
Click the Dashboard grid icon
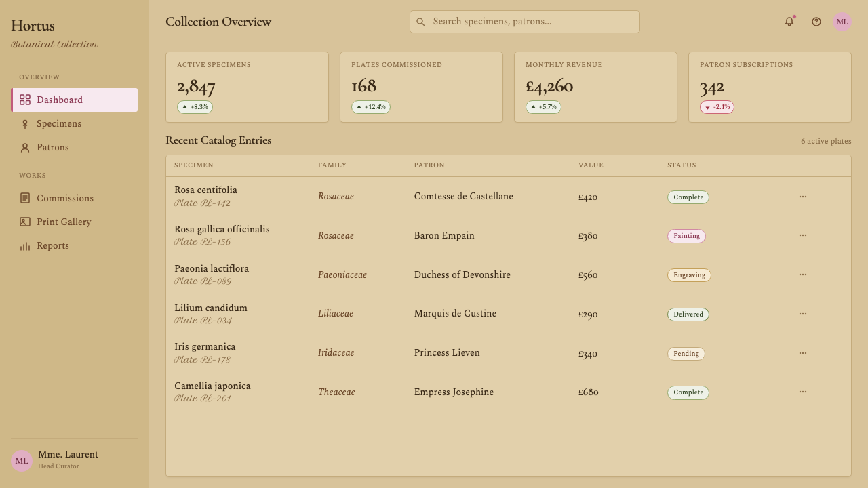pos(25,100)
